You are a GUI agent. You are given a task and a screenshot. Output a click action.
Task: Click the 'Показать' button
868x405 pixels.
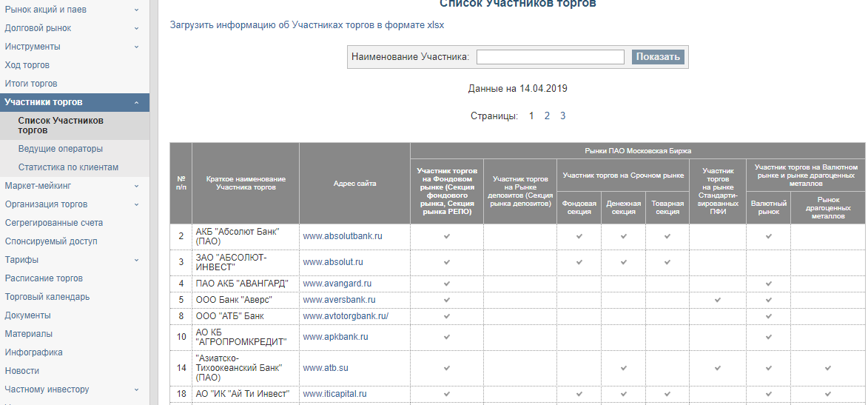(658, 57)
